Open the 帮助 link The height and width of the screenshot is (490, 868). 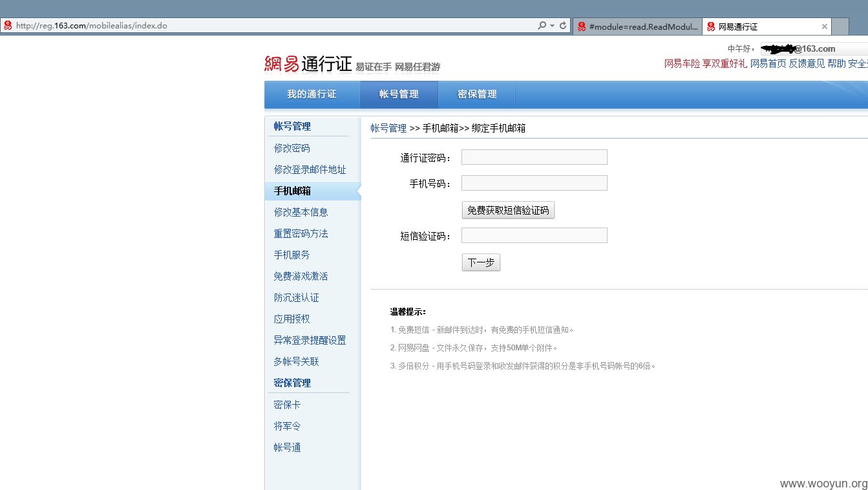(836, 63)
